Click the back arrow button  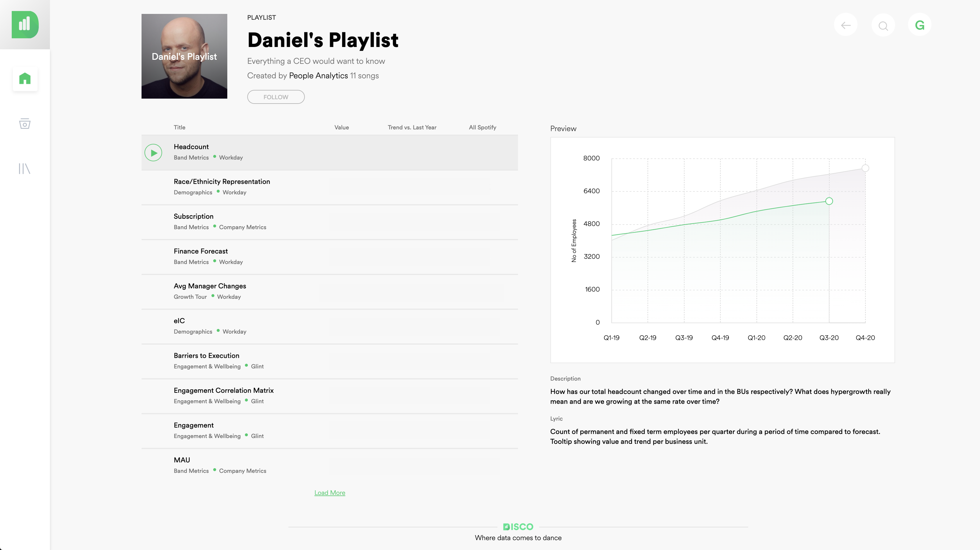click(x=846, y=25)
